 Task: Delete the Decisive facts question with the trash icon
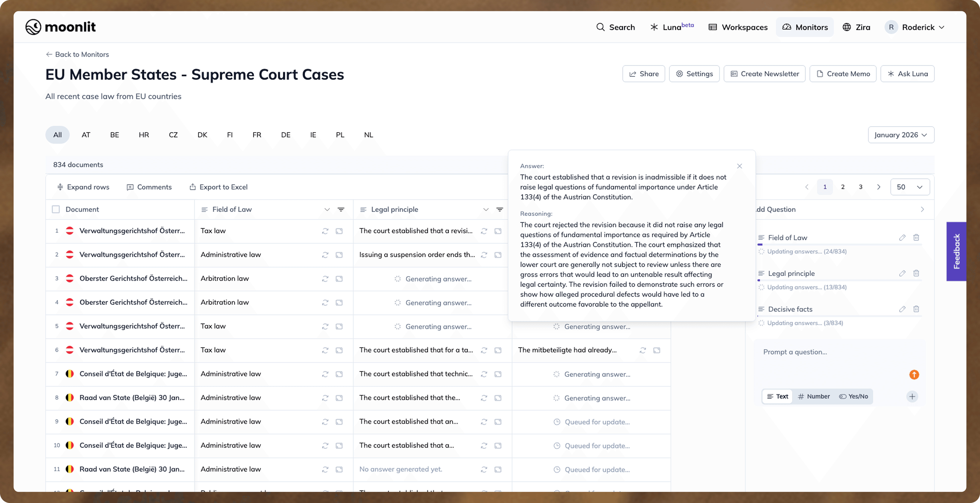[916, 309]
